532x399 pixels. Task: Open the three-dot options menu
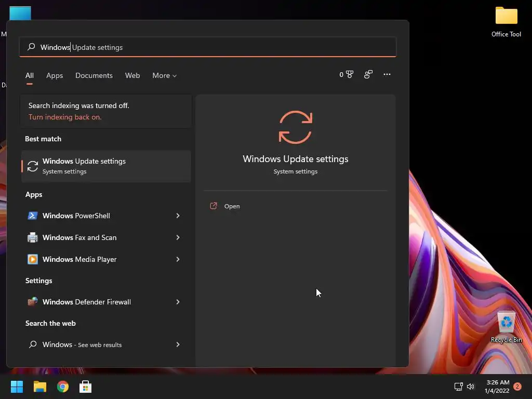(387, 74)
